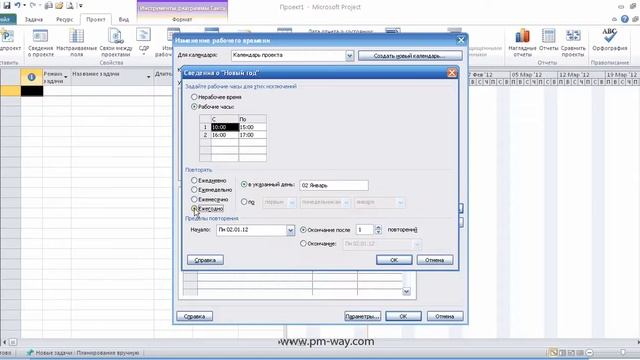
Task: Open Custom Fields (Настраиваемые поля)
Action: 76,42
